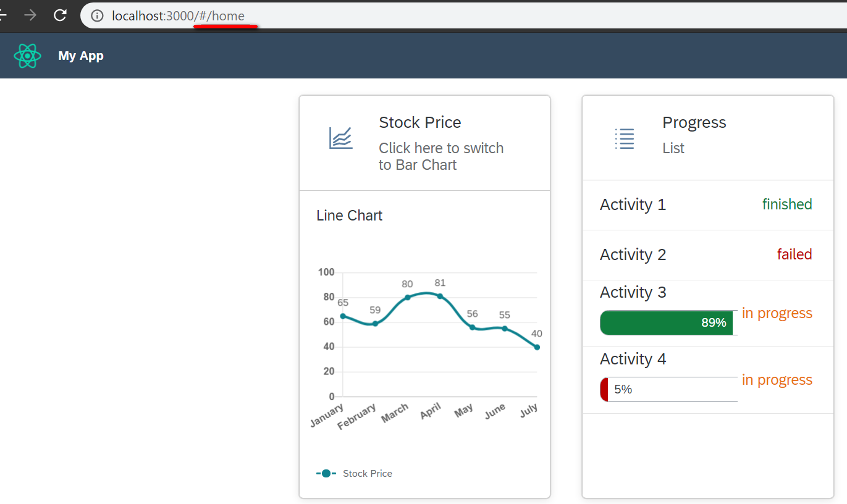Viewport: 847px width, 504px height.
Task: Click the June data point (55)
Action: coord(505,329)
